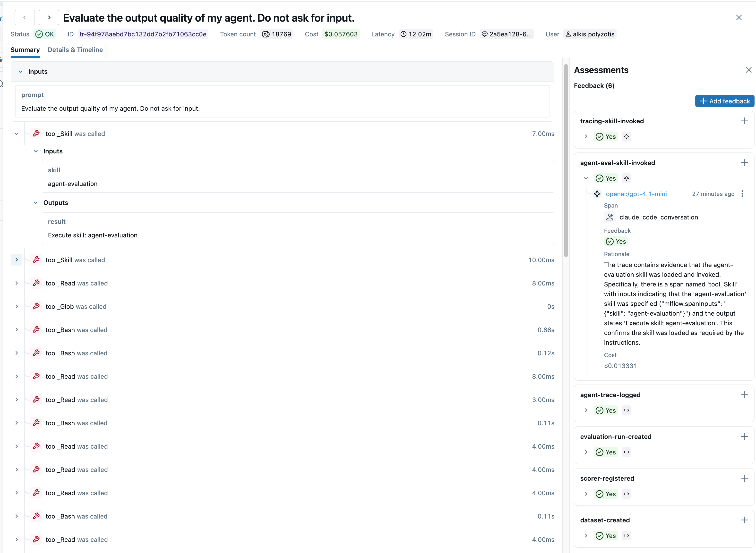The height and width of the screenshot is (553, 756).
Task: Click sparkle icon beside tracing-skill-invoked Yes
Action: 626,137
